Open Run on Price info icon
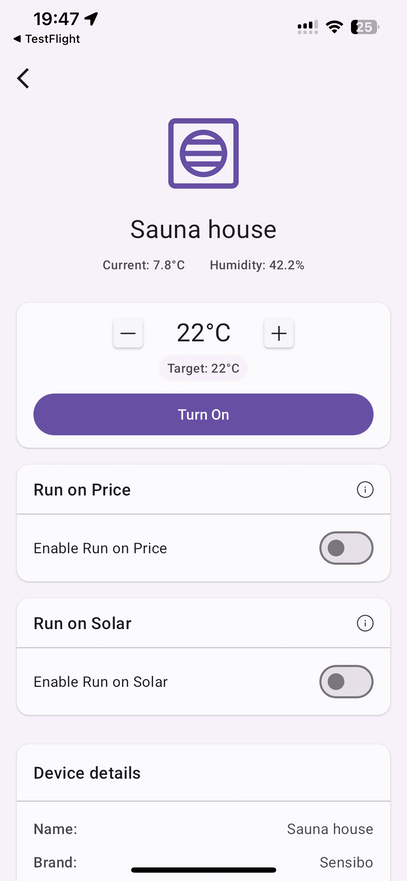The width and height of the screenshot is (407, 881). point(365,490)
